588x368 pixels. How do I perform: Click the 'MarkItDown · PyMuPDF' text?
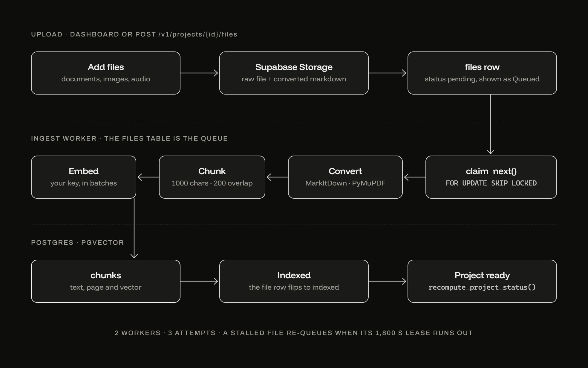click(345, 183)
